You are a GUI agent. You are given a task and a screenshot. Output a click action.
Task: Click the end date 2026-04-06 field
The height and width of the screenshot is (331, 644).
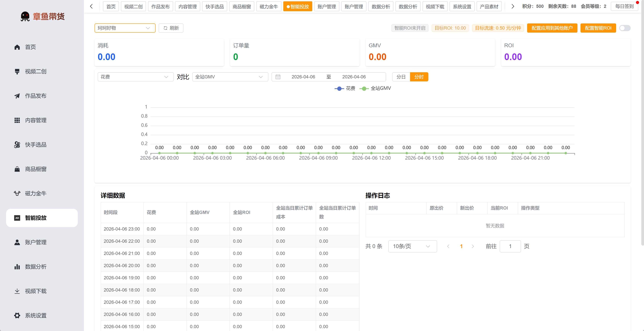(x=354, y=77)
